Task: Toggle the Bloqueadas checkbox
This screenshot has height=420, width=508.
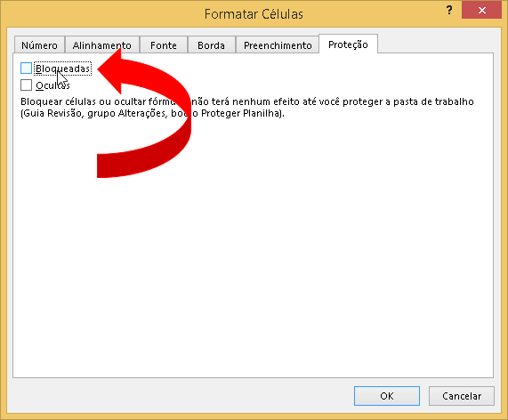Action: click(26, 69)
